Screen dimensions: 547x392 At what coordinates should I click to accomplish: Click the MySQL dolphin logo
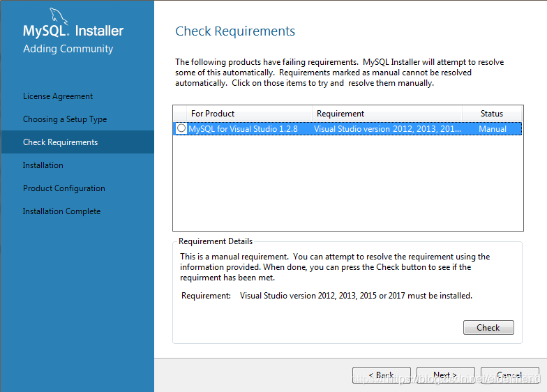click(x=59, y=16)
